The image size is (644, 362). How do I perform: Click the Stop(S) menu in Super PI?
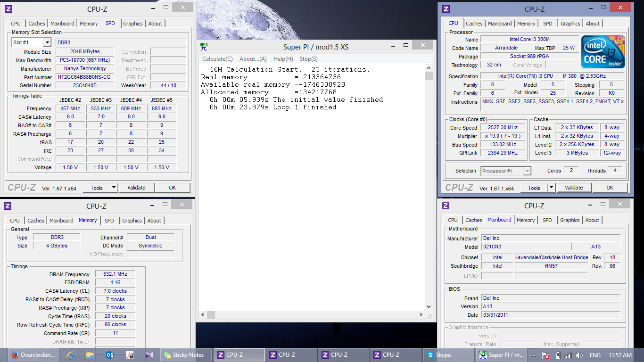[x=309, y=59]
